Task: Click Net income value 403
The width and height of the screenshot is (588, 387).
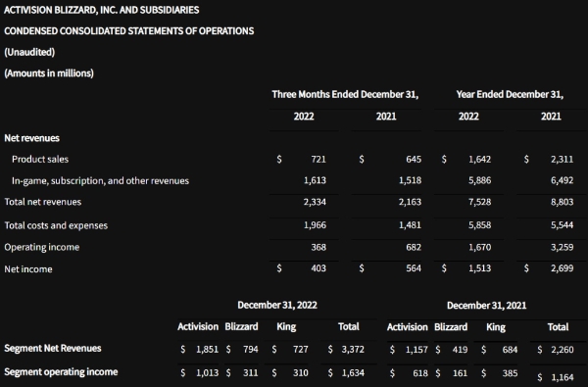Action: (x=318, y=268)
